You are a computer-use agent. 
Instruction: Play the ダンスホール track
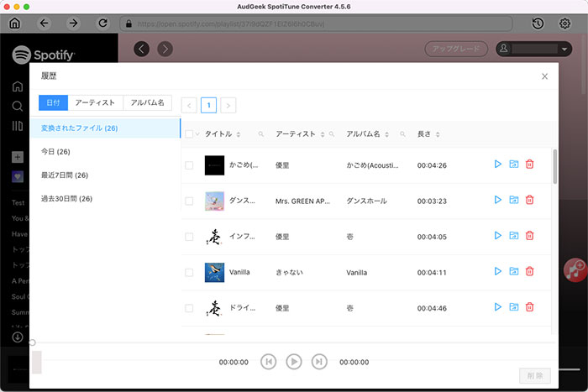pyautogui.click(x=497, y=200)
